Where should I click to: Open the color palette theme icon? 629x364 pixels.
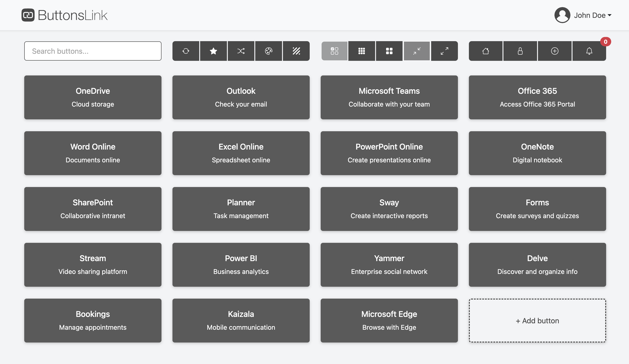tap(269, 51)
